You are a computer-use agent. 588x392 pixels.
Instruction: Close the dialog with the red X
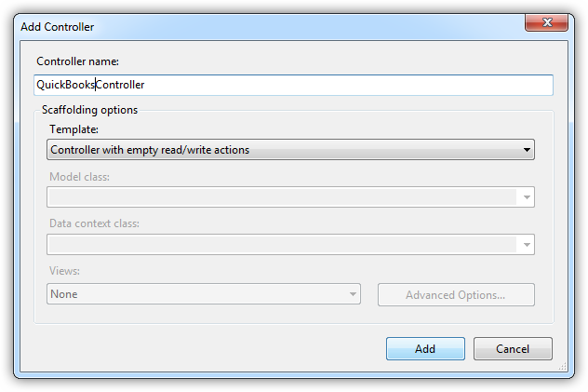pyautogui.click(x=546, y=25)
